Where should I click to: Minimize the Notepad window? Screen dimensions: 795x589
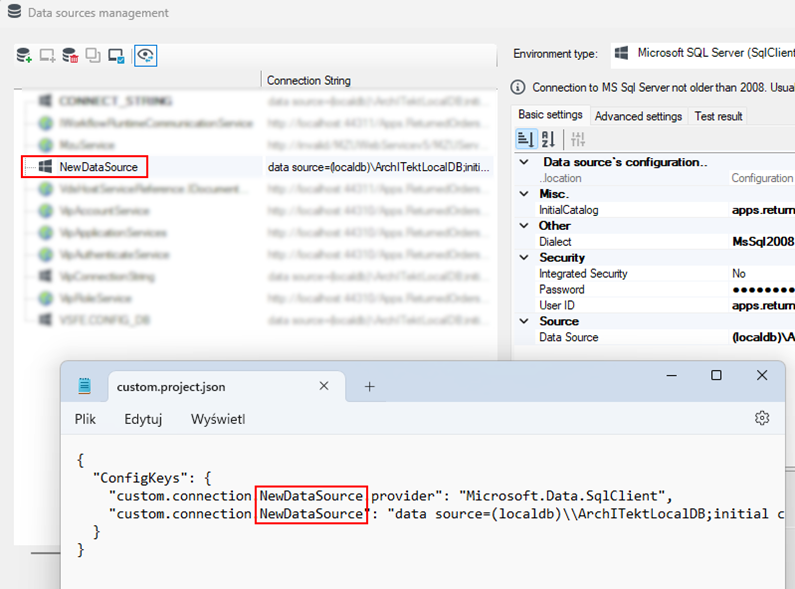(x=671, y=376)
